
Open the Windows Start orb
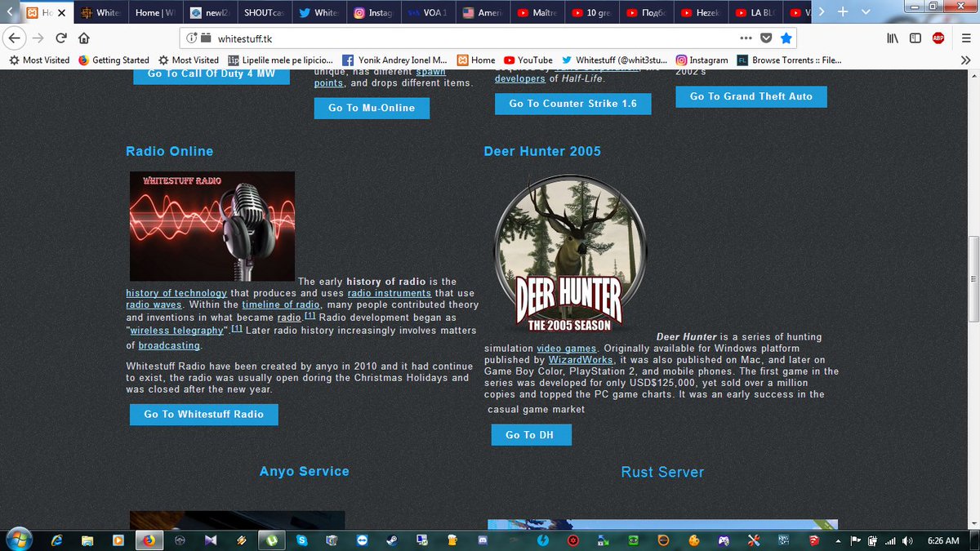[x=18, y=540]
